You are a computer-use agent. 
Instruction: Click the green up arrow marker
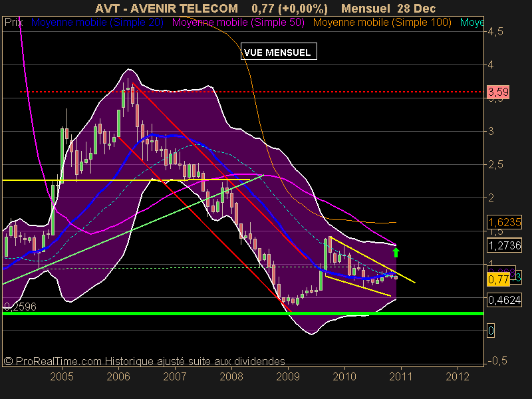point(396,252)
